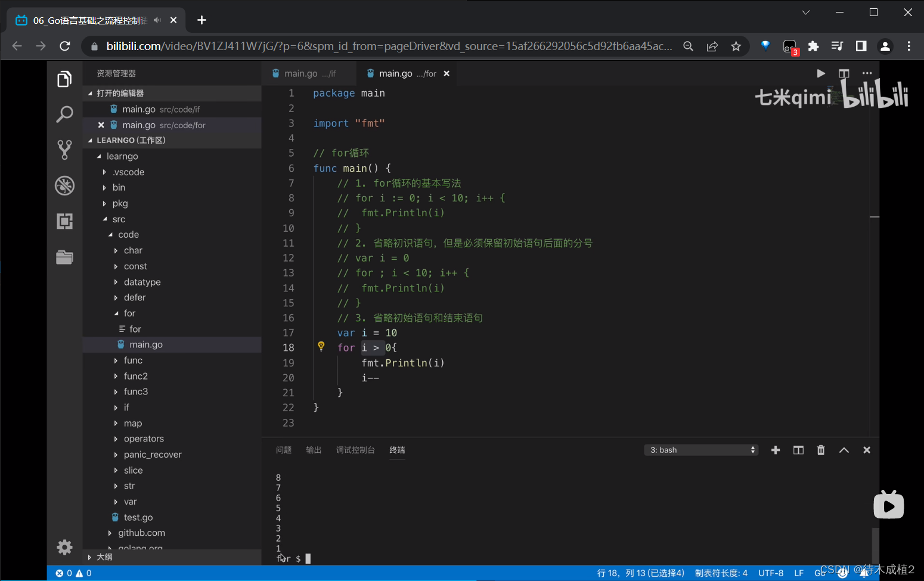Maximize the terminal panel with the up chevron

844,450
